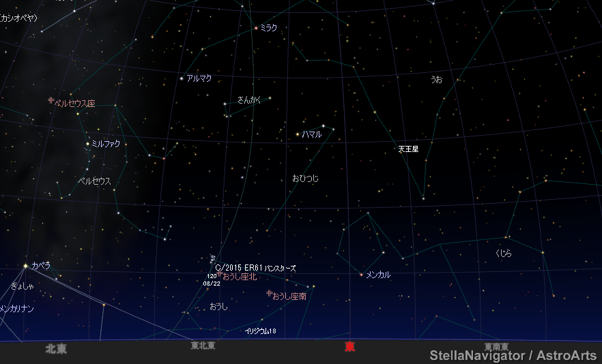Select the C/2015 ER61 パンスターズ comet label
The width and height of the screenshot is (602, 364).
(255, 268)
